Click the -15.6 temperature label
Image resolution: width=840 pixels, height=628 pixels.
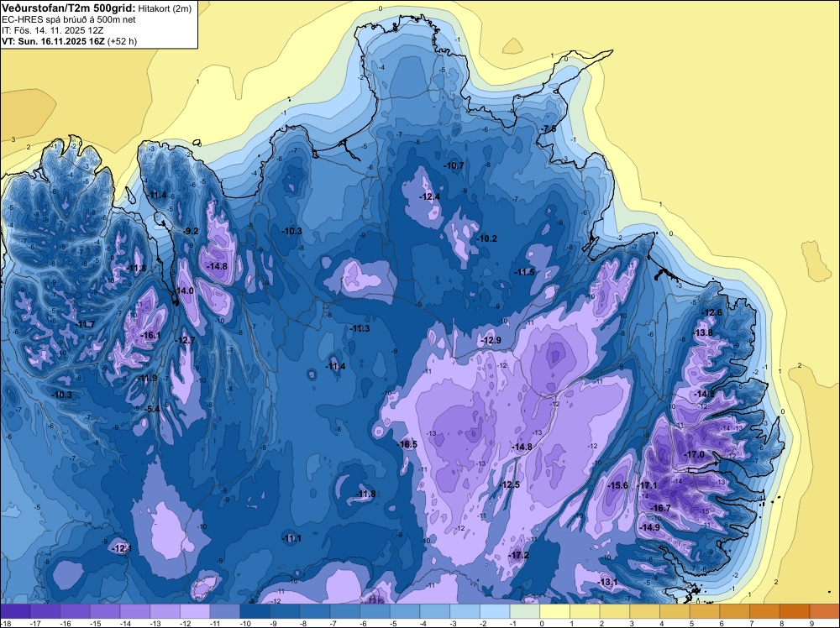point(618,485)
